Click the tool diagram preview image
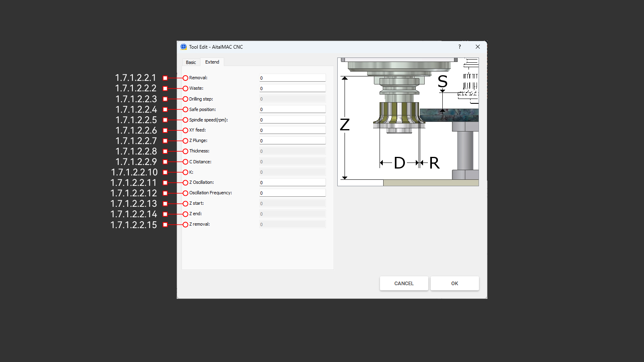Viewport: 644px width, 362px height. [x=408, y=121]
